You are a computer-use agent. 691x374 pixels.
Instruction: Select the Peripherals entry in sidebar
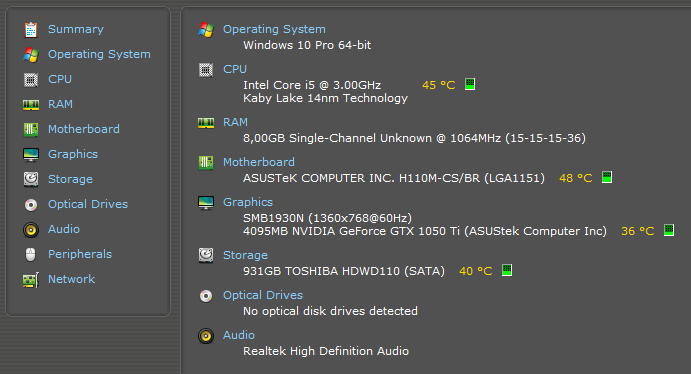pos(80,254)
